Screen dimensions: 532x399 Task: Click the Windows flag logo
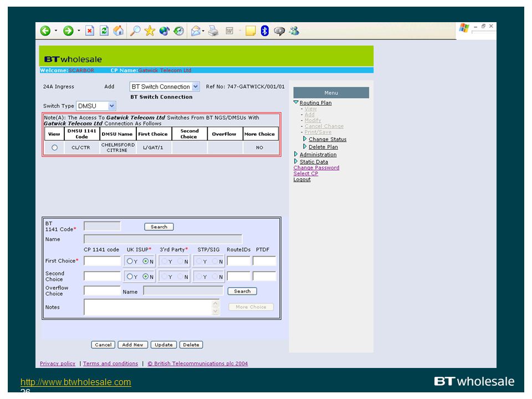click(x=464, y=28)
